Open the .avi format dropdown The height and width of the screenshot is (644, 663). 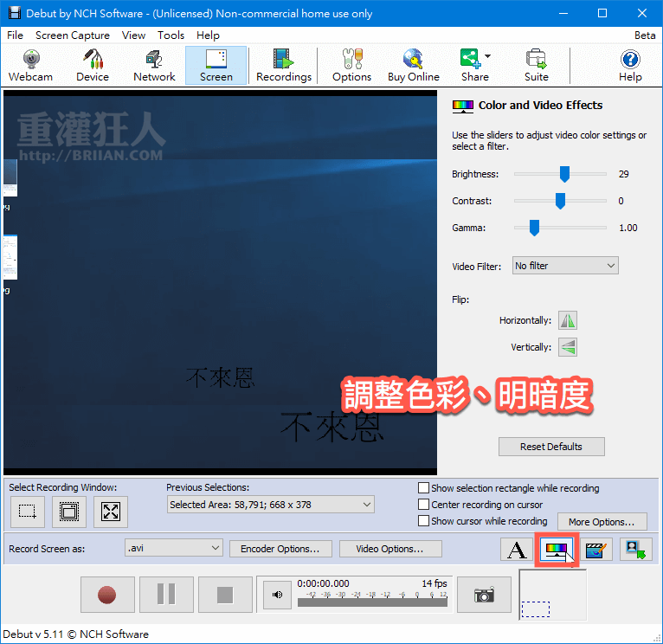174,548
